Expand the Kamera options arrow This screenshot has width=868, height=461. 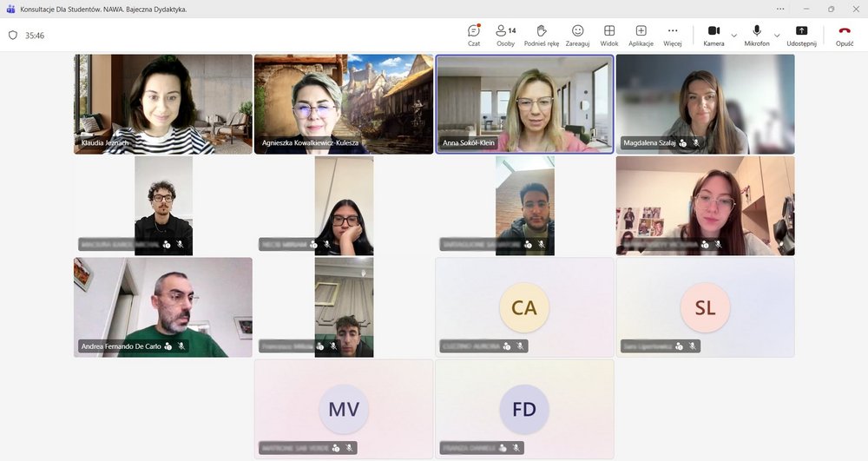click(734, 36)
